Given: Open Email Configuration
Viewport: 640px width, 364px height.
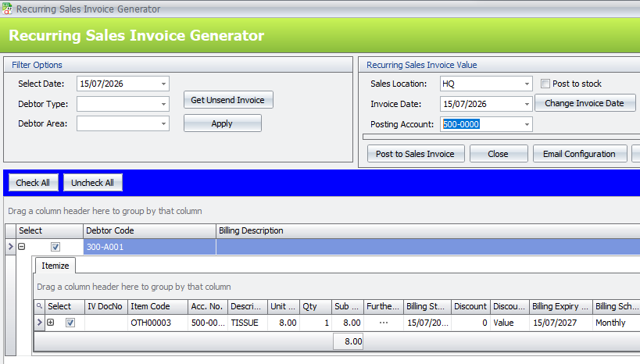Looking at the screenshot, I should pyautogui.click(x=580, y=154).
